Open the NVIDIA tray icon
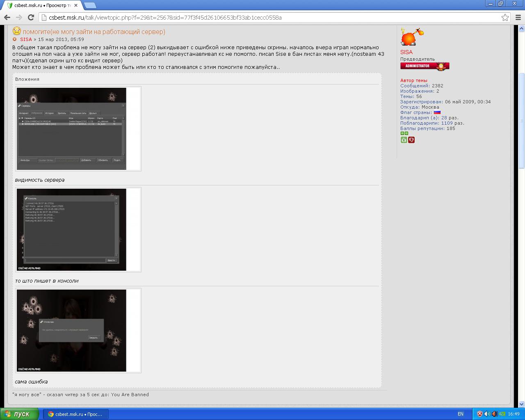The width and height of the screenshot is (525, 420). pos(502,414)
